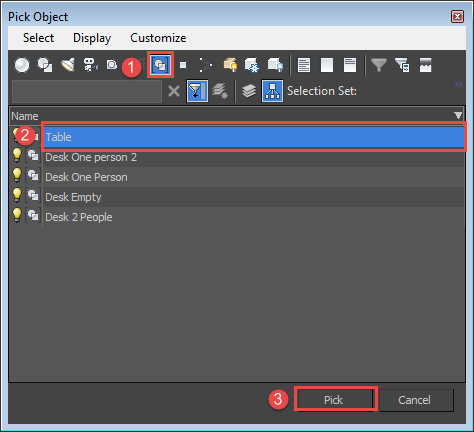Click the sort triangle in Name header

click(458, 115)
